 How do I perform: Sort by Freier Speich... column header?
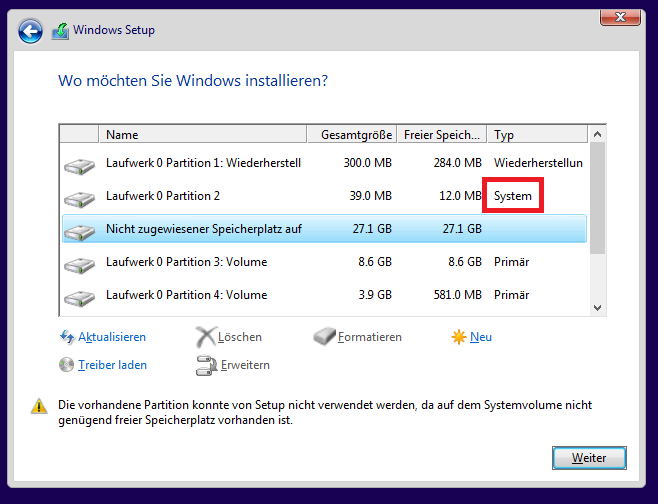pyautogui.click(x=442, y=135)
